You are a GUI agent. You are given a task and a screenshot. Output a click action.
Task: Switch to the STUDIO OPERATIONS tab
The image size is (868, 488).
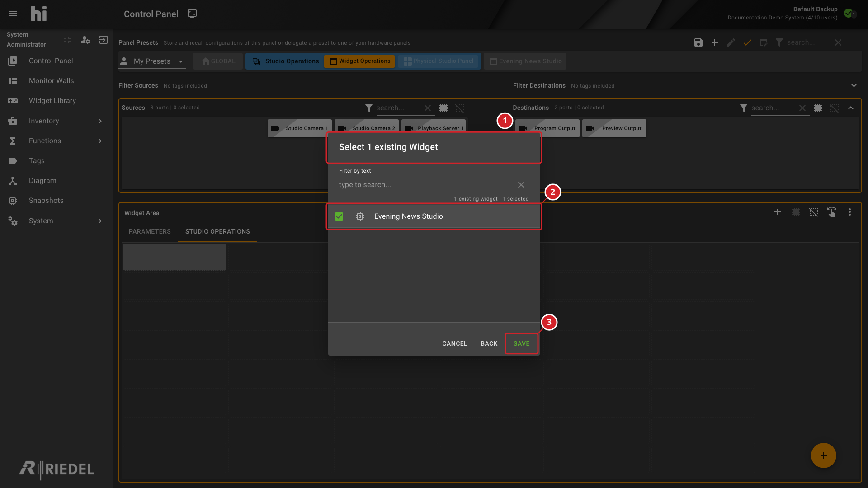[x=217, y=231]
